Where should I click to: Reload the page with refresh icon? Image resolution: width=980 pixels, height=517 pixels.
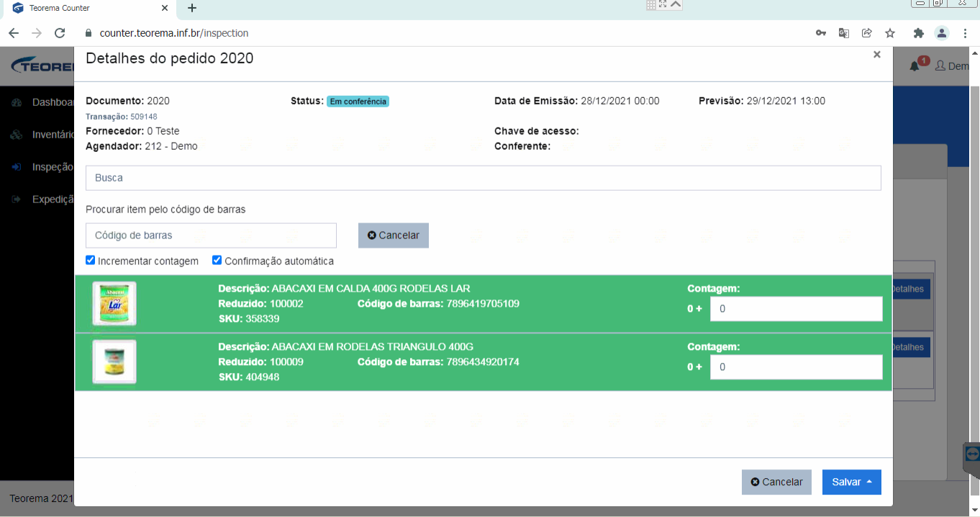click(x=60, y=33)
